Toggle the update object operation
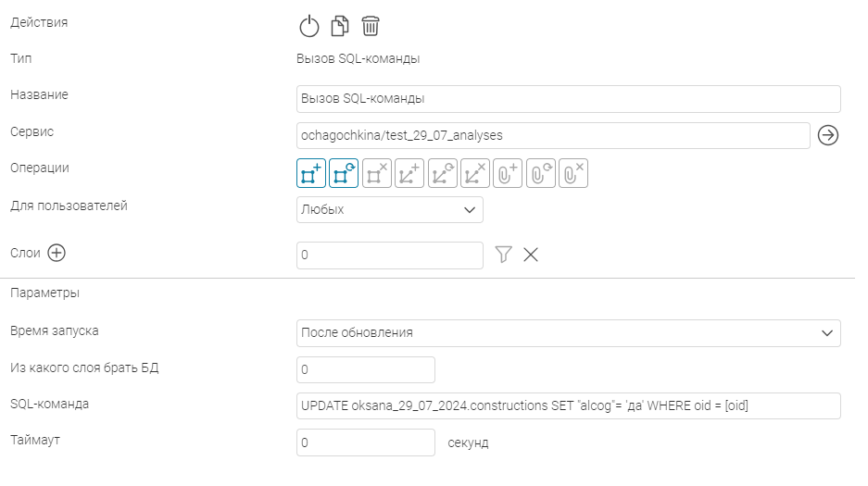 tap(344, 173)
